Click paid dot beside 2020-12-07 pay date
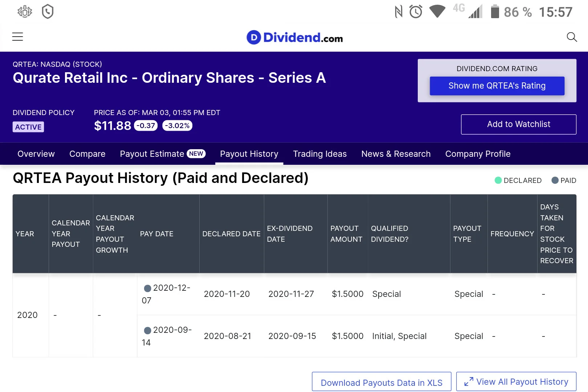 pyautogui.click(x=147, y=289)
